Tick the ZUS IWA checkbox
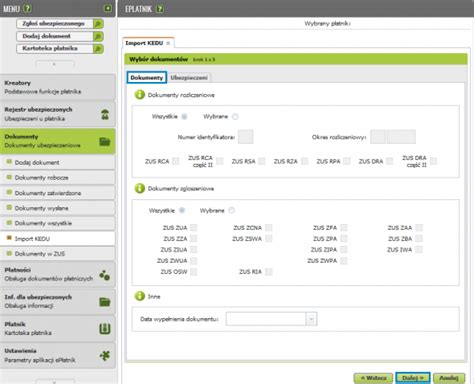 point(419,250)
